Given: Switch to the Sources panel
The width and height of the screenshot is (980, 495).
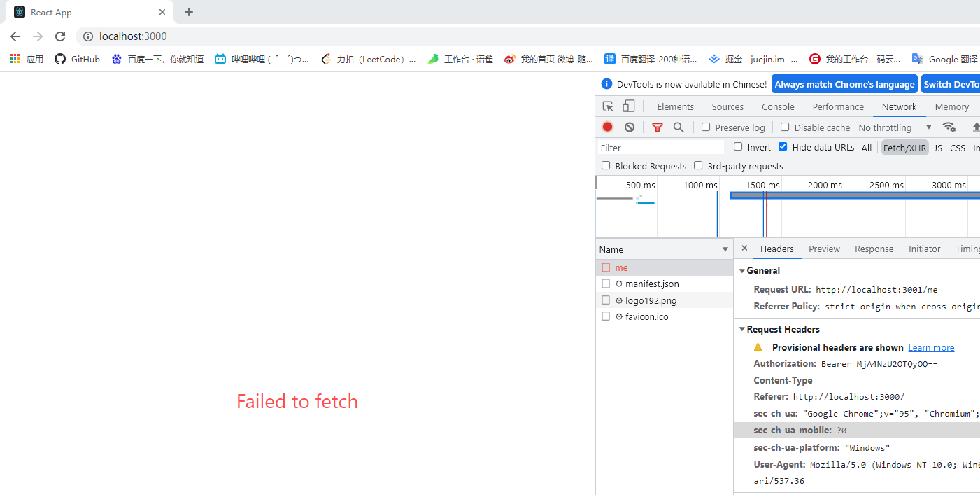Looking at the screenshot, I should (x=727, y=106).
